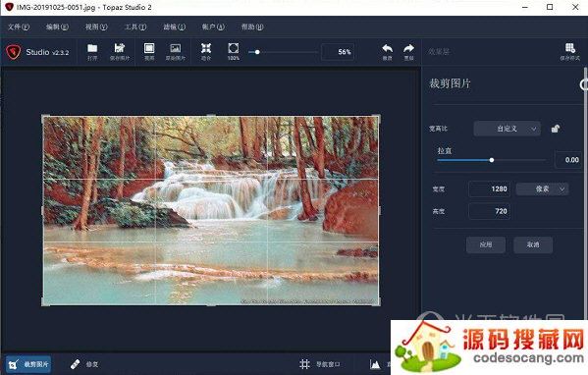Click the top-right crop corner handle

[x=378, y=118]
